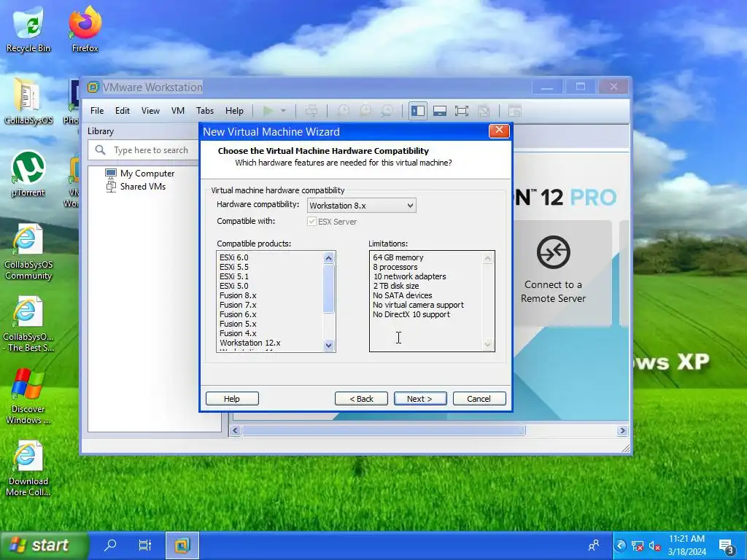The height and width of the screenshot is (560, 747).
Task: Select the Discover Windows desktop icon
Action: (x=28, y=396)
